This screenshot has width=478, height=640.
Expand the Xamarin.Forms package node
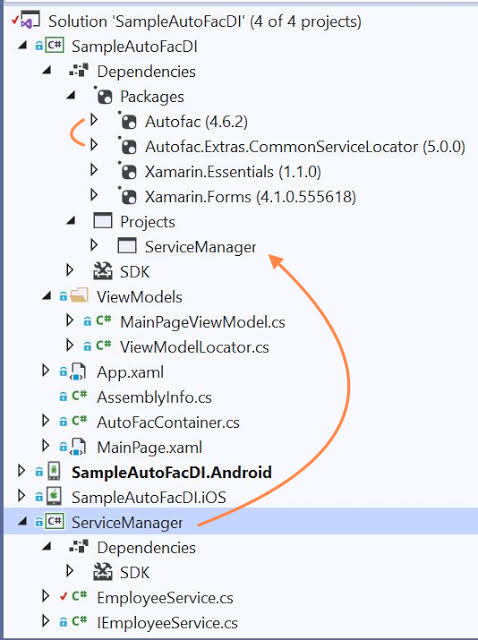coord(94,195)
